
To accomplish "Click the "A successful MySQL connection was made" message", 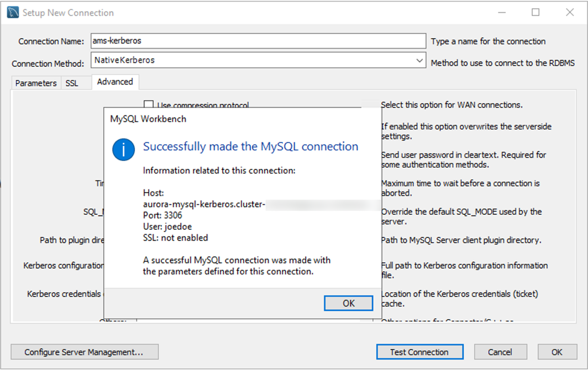I will pyautogui.click(x=237, y=266).
